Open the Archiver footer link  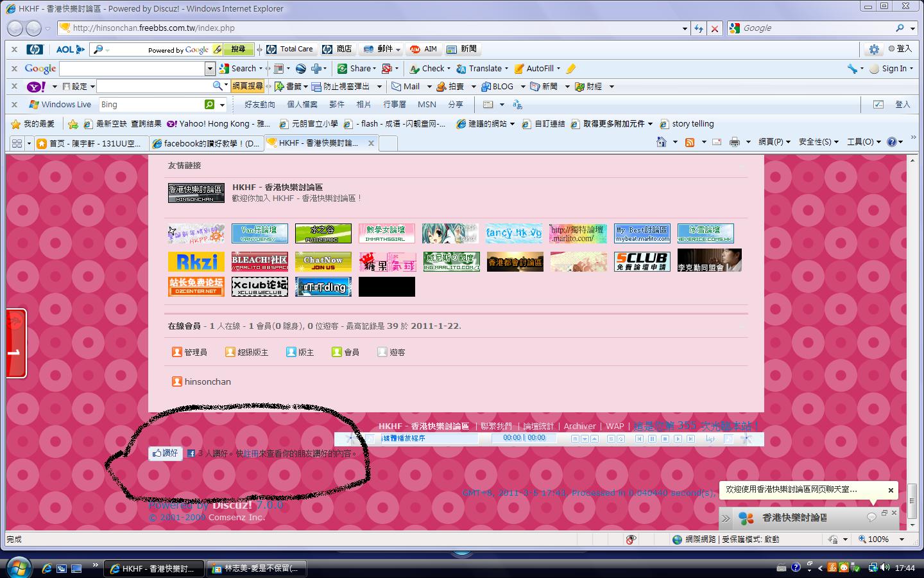pos(579,426)
